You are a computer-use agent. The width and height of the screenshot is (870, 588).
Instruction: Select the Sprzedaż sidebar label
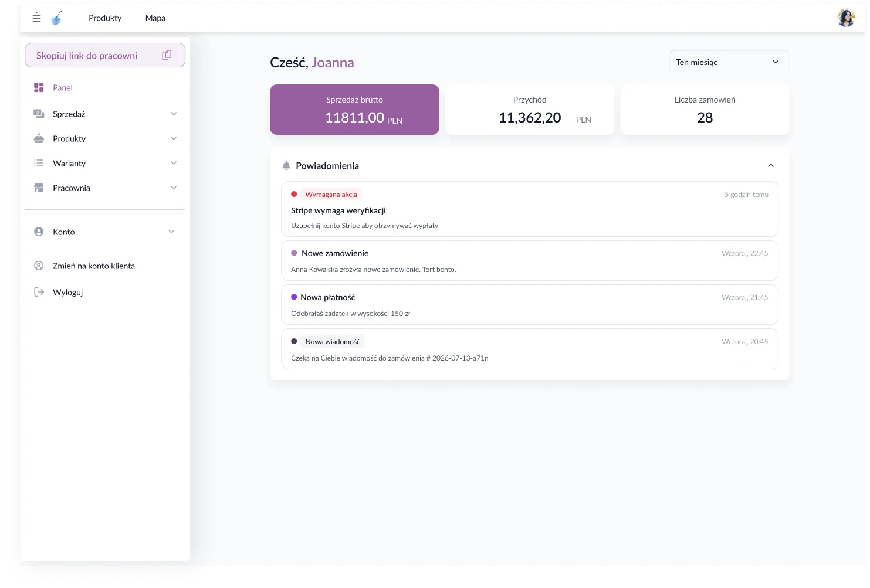coord(69,114)
